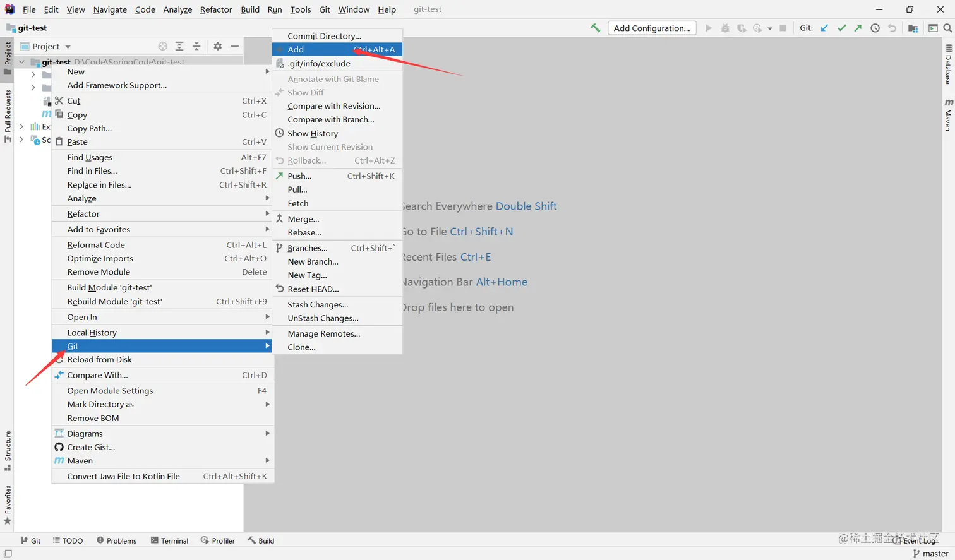Open the Terminal tool window button
The width and height of the screenshot is (955, 560).
pyautogui.click(x=169, y=540)
